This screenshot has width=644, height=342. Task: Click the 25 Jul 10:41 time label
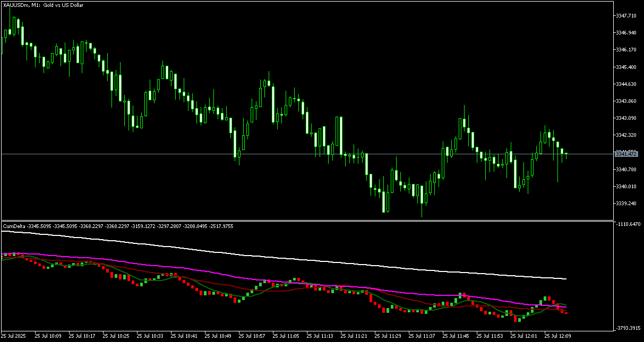point(184,336)
